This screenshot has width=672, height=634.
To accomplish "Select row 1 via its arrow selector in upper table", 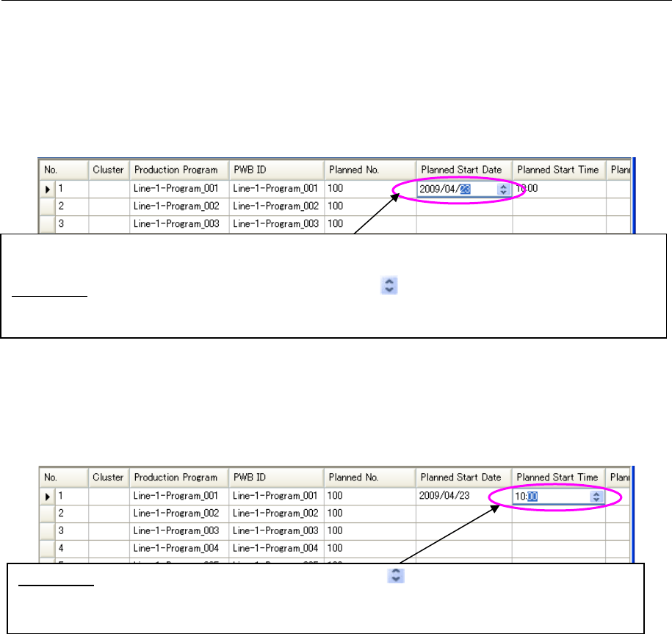I will click(x=48, y=189).
